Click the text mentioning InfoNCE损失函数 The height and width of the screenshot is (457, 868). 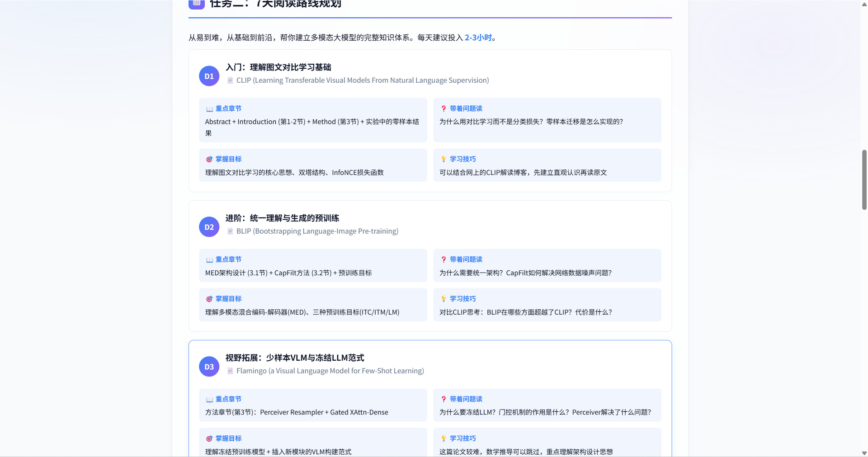pos(294,172)
